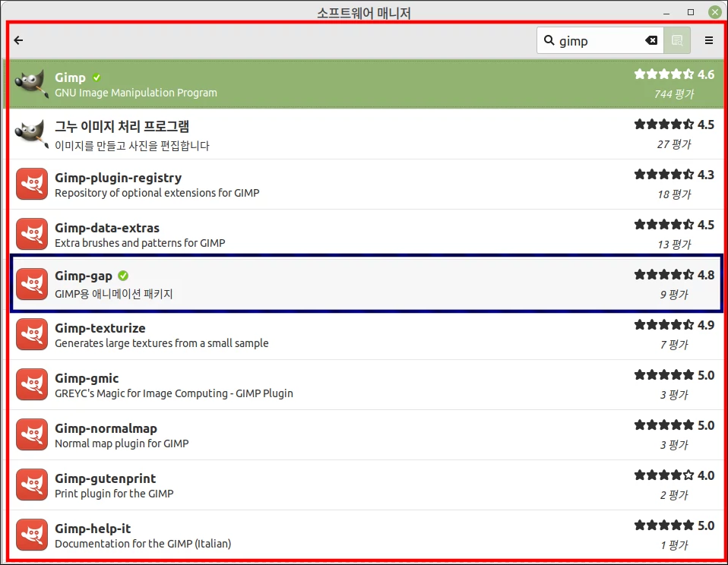The width and height of the screenshot is (728, 565).
Task: Click the '7 평가' review count
Action: tap(674, 345)
